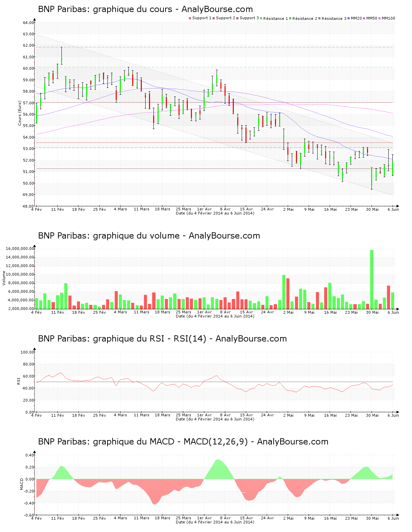Click the 'RSI' vertical axis label

point(19,381)
